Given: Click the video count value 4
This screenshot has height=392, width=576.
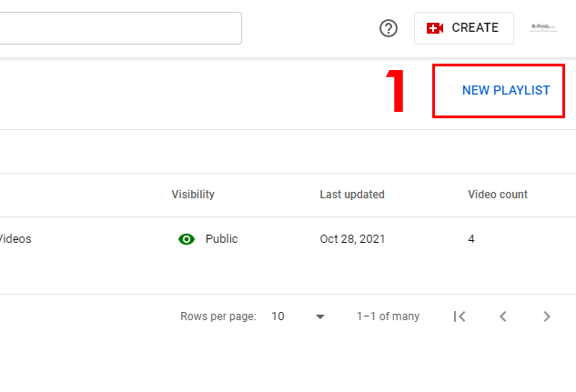Looking at the screenshot, I should pos(471,239).
